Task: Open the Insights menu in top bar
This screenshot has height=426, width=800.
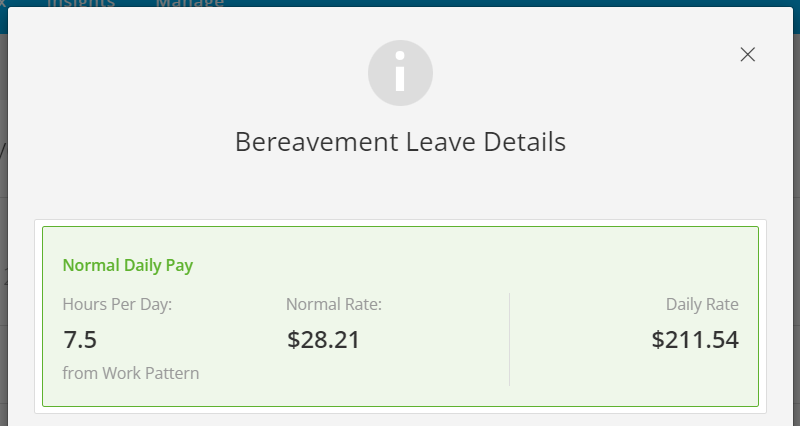Action: (x=81, y=3)
